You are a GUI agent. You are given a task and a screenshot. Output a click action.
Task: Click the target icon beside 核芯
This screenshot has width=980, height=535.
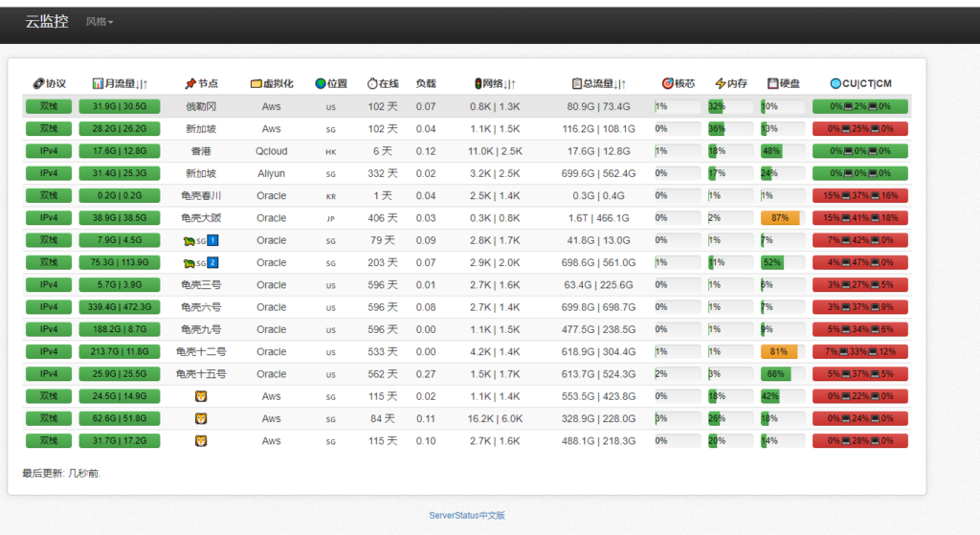(x=667, y=84)
